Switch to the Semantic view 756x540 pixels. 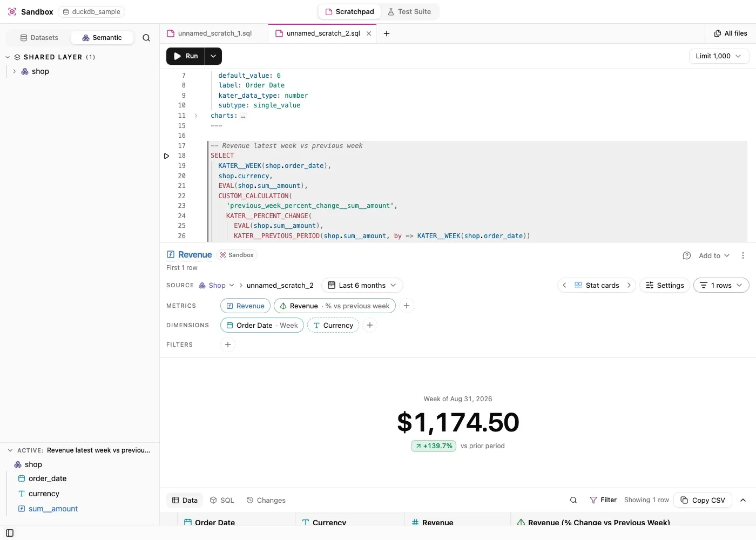point(102,38)
